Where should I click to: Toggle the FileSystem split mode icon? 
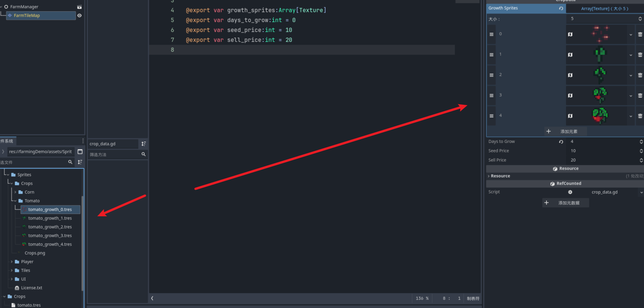pyautogui.click(x=80, y=152)
